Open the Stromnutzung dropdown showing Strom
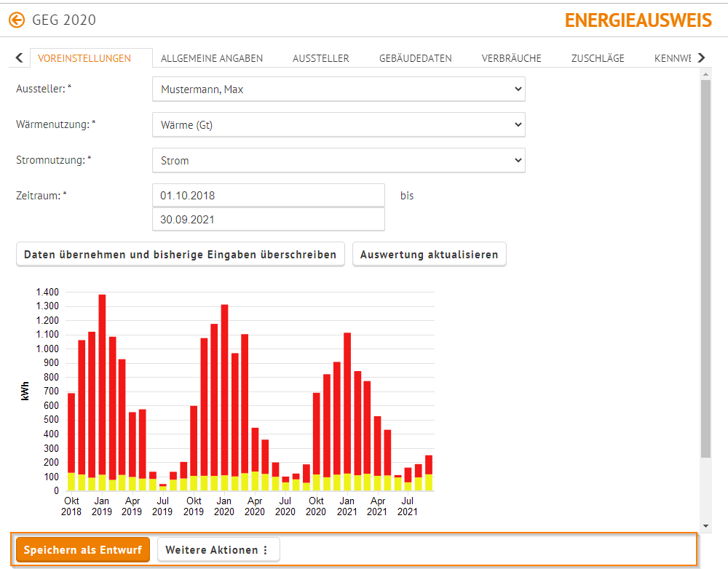 point(339,161)
